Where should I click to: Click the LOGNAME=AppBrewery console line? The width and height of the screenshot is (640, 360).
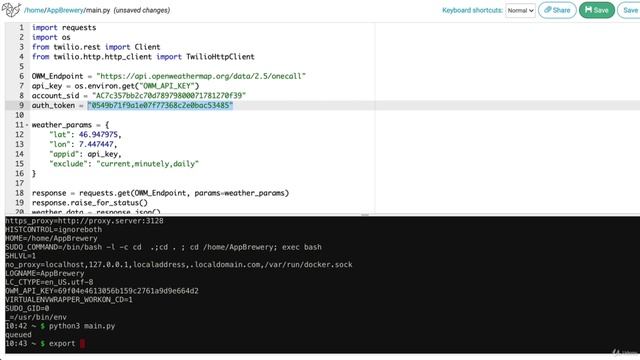tap(45, 273)
